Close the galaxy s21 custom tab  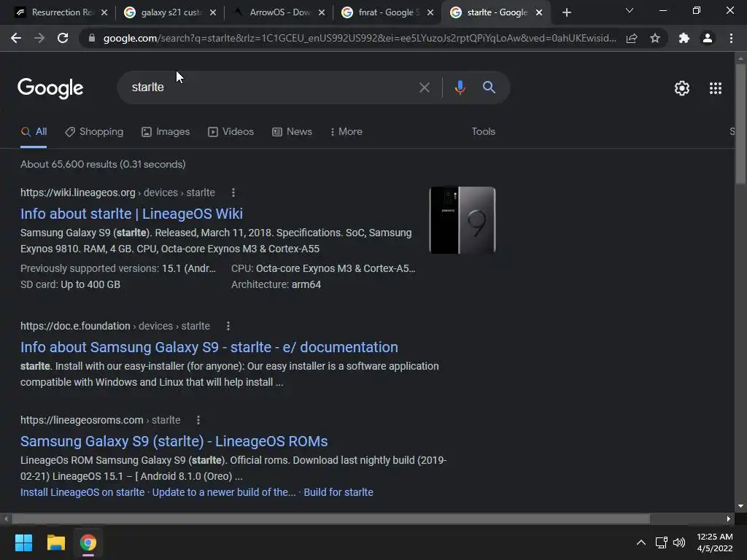pos(213,12)
